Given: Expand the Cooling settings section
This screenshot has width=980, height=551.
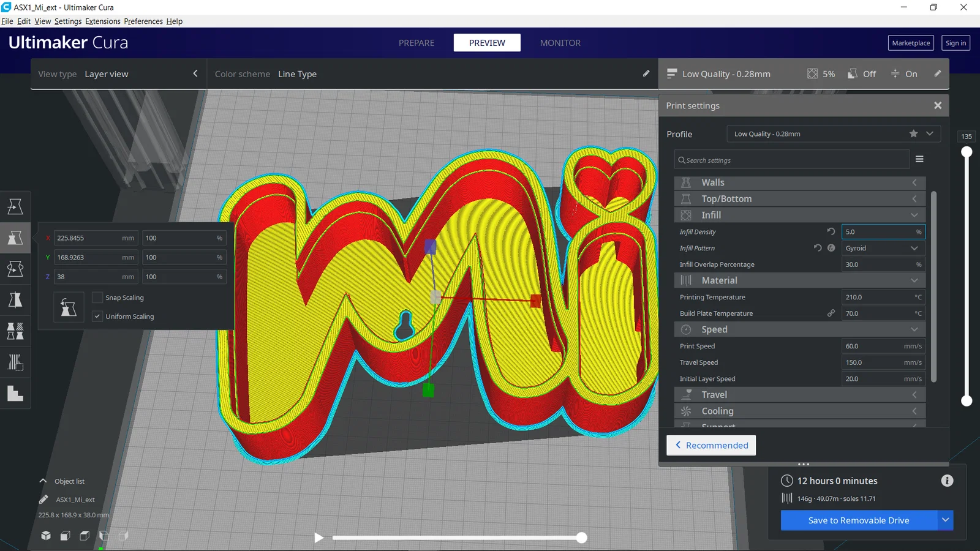Looking at the screenshot, I should click(x=800, y=411).
